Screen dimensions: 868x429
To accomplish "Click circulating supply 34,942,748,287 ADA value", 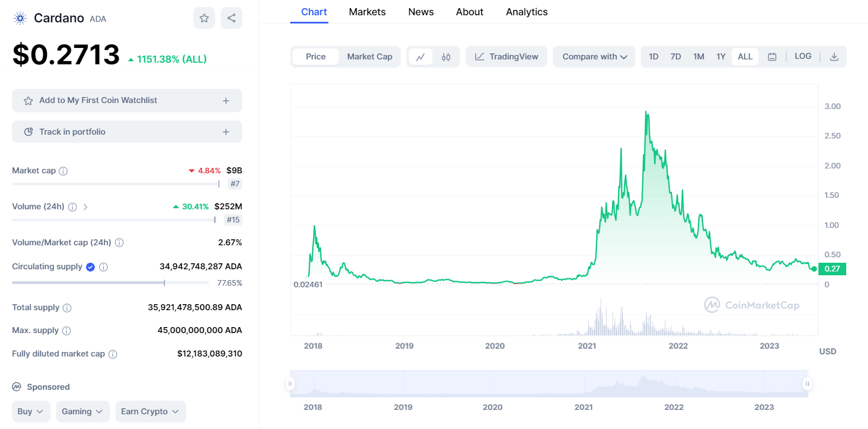I will point(200,267).
